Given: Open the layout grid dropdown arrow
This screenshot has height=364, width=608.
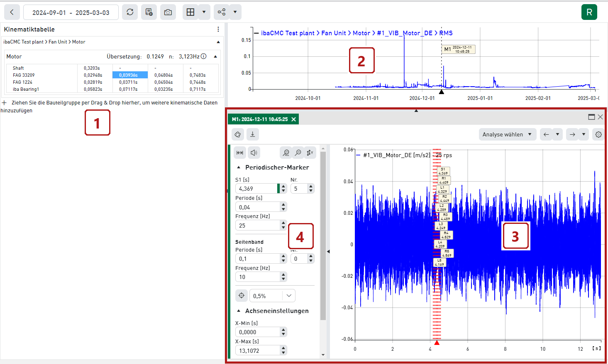Looking at the screenshot, I should click(204, 12).
